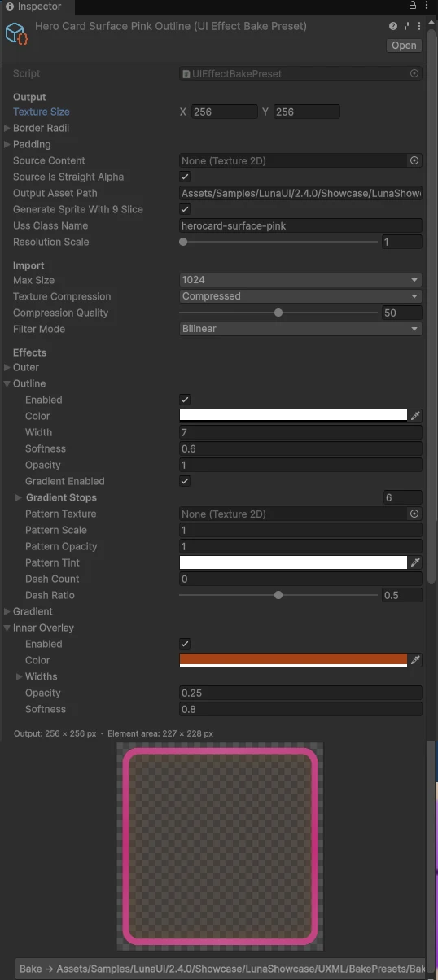Open the Texture Compression dropdown
This screenshot has width=438, height=980.
point(300,296)
